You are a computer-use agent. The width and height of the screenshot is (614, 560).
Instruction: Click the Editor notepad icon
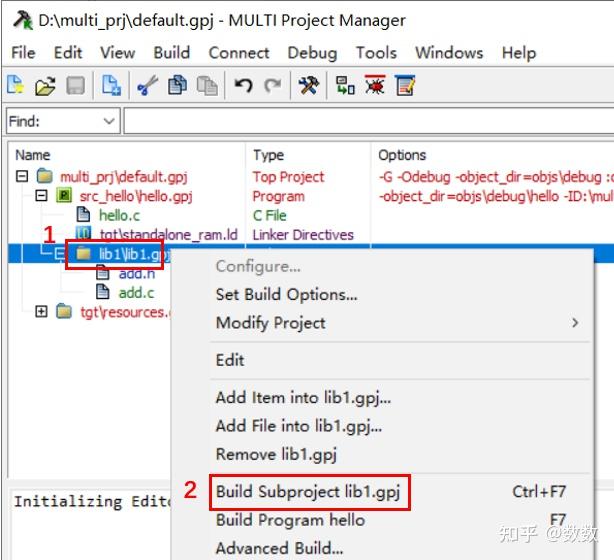point(405,85)
